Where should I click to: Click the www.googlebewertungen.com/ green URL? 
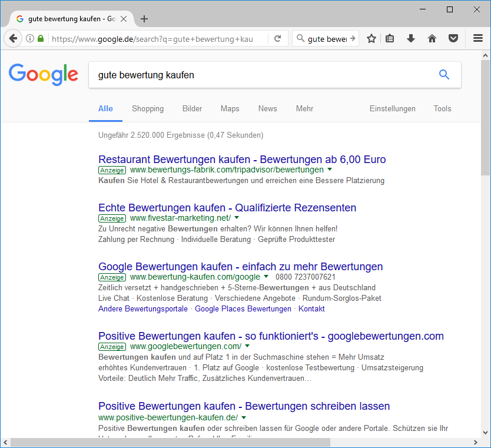click(185, 346)
